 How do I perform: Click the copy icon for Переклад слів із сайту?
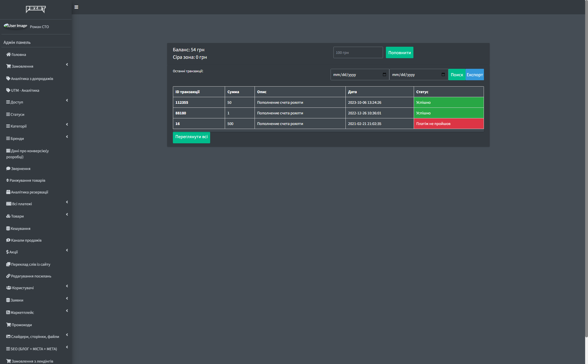coord(8,264)
